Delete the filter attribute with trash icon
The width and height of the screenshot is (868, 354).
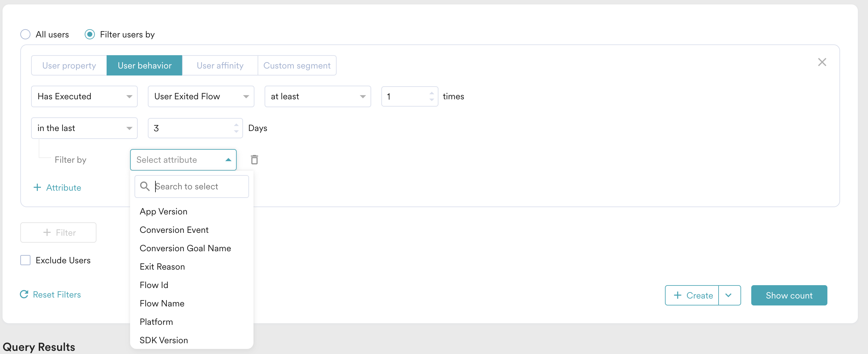tap(254, 160)
